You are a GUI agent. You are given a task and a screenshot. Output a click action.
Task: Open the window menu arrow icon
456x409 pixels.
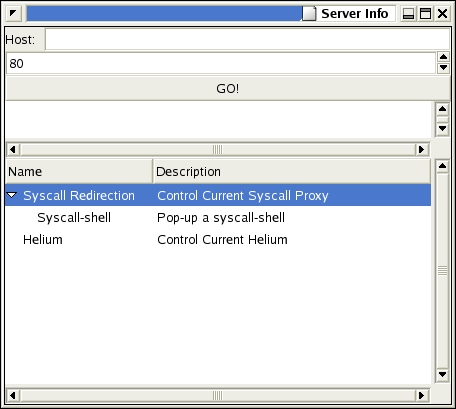(x=13, y=14)
